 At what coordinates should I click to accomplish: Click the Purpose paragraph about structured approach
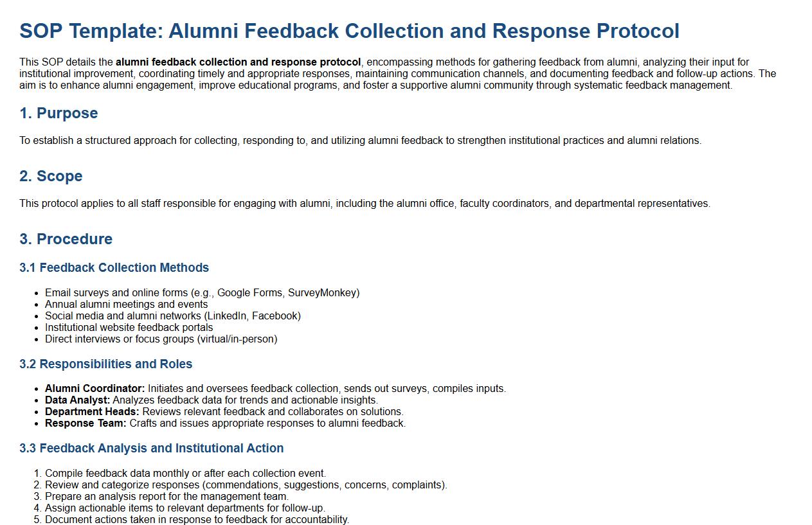(360, 140)
